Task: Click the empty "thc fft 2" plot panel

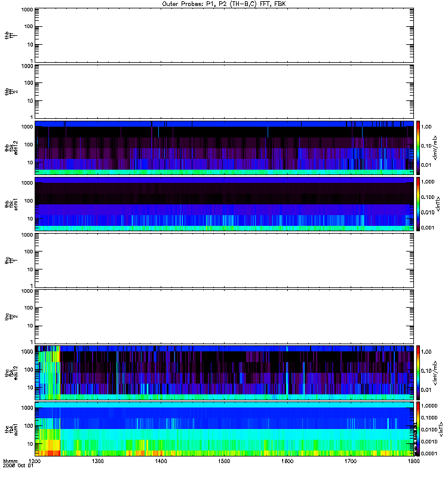Action: 225,317
